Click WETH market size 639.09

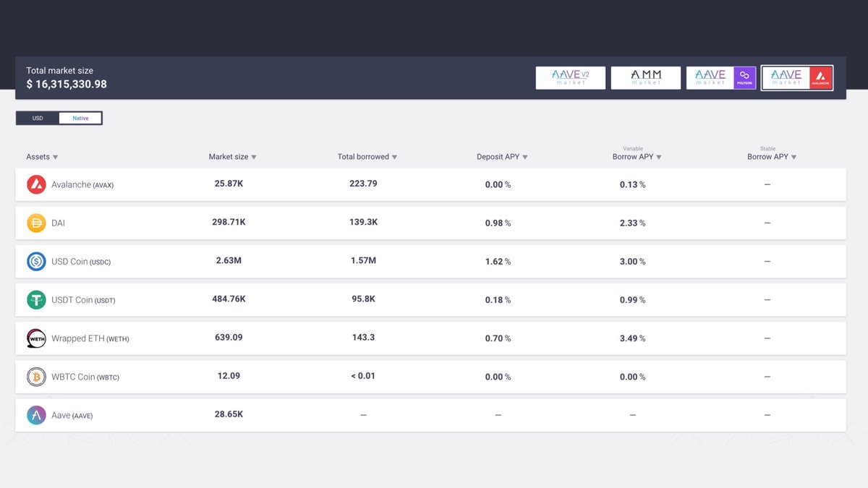pyautogui.click(x=229, y=337)
